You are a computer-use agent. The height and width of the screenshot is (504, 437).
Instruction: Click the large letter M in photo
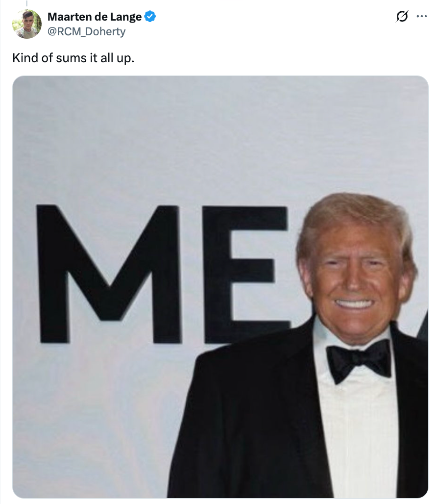click(109, 274)
